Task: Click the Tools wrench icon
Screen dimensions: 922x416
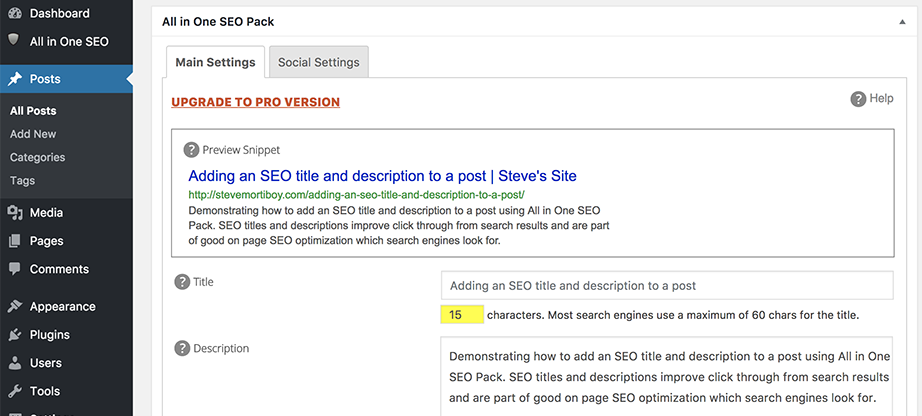Action: (x=15, y=391)
